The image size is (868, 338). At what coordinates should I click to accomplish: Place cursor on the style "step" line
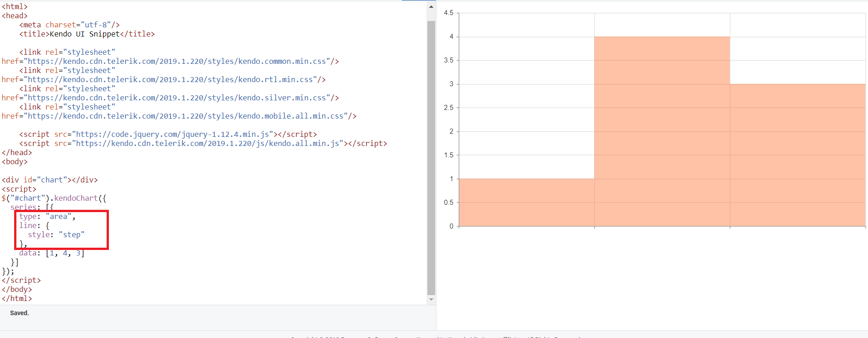(56, 235)
